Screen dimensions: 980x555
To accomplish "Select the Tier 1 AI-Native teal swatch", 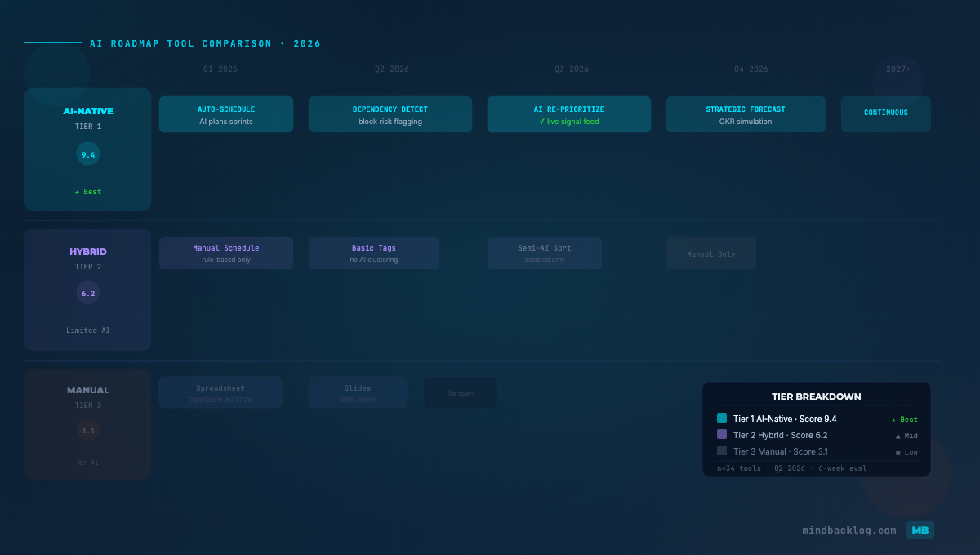I will [722, 418].
